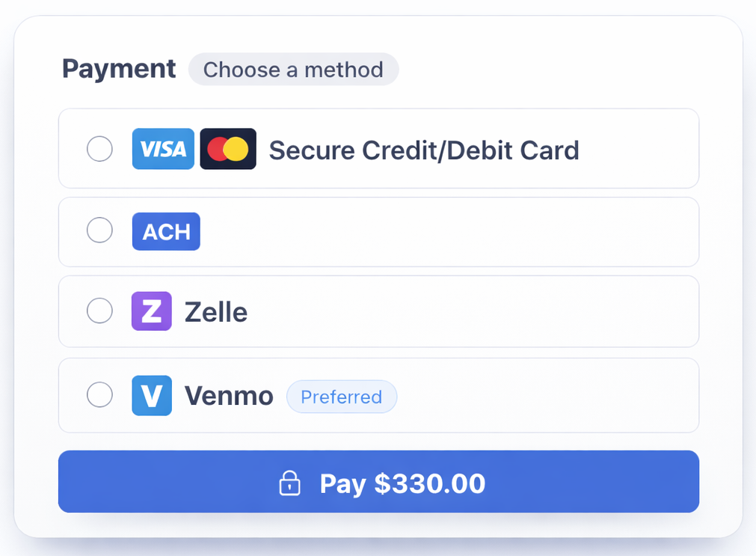Click the VISA card icon
The width and height of the screenshot is (756, 556).
coord(163,149)
